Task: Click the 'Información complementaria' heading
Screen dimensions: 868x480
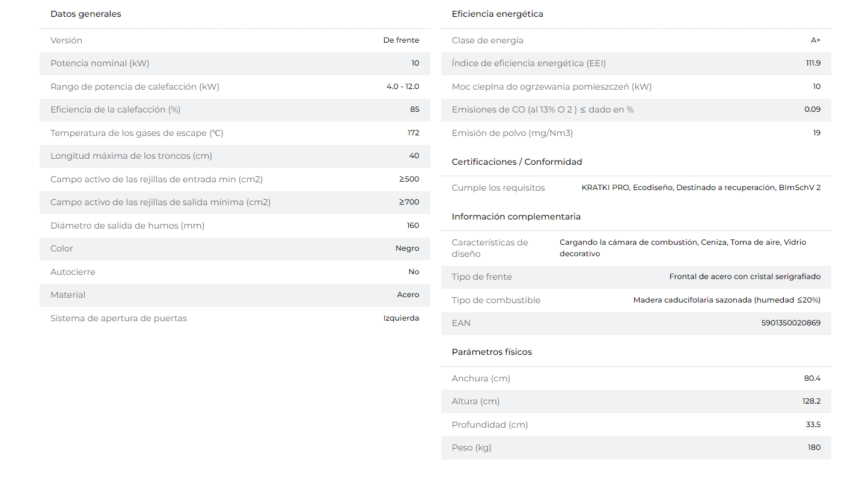Action: coord(516,217)
